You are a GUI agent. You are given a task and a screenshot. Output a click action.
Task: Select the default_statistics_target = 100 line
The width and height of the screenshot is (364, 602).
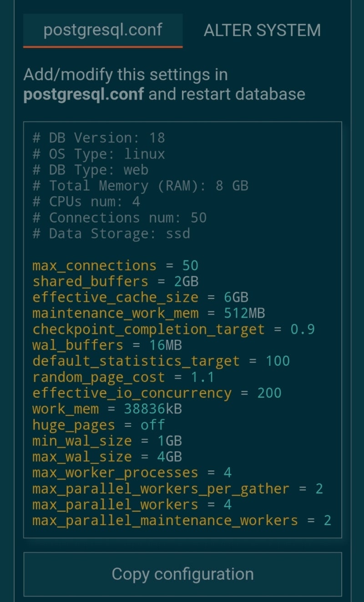(x=161, y=361)
